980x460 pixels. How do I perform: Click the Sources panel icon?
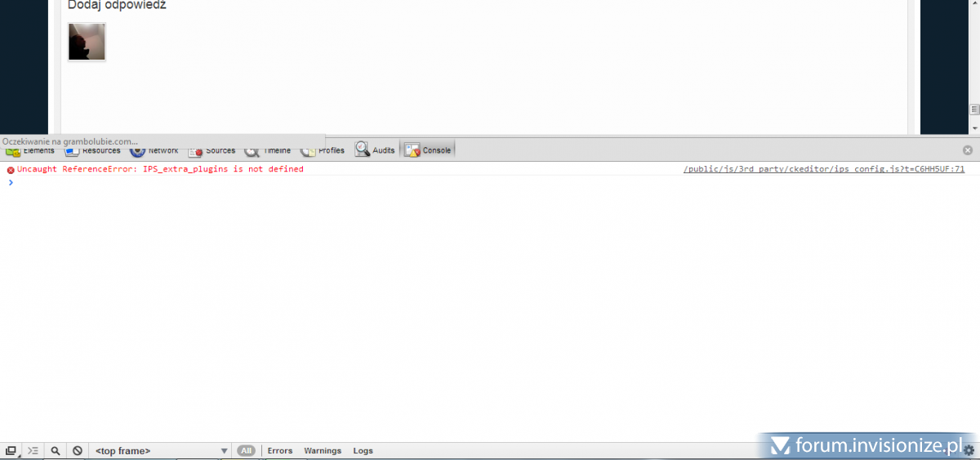[196, 151]
